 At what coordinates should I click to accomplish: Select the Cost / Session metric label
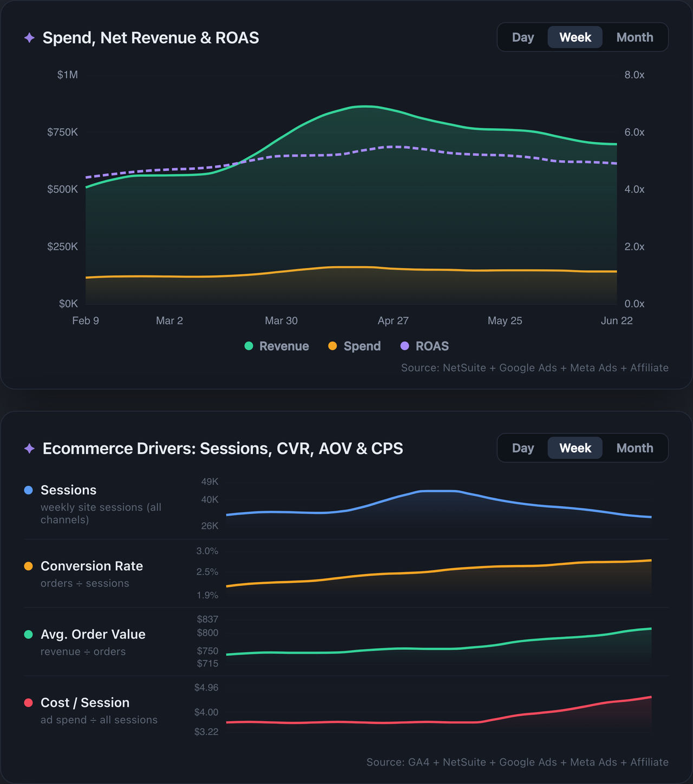point(85,703)
